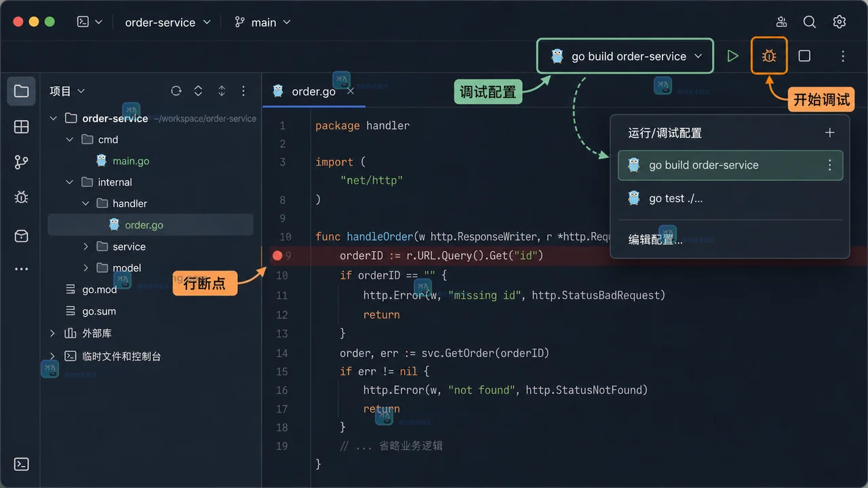Expand the model folder
Screen dimensions: 868x488
pyautogui.click(x=85, y=268)
